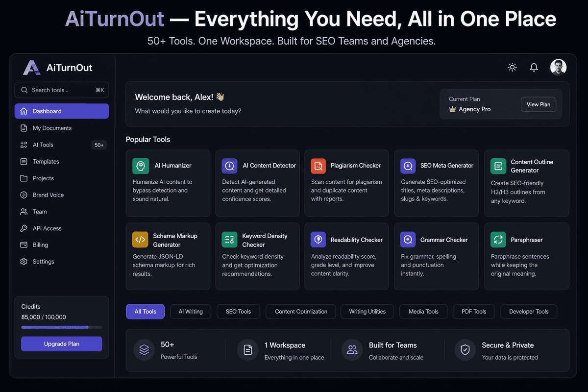The height and width of the screenshot is (392, 588).
Task: Click the Plagiarism Checker card title
Action: pyautogui.click(x=356, y=166)
